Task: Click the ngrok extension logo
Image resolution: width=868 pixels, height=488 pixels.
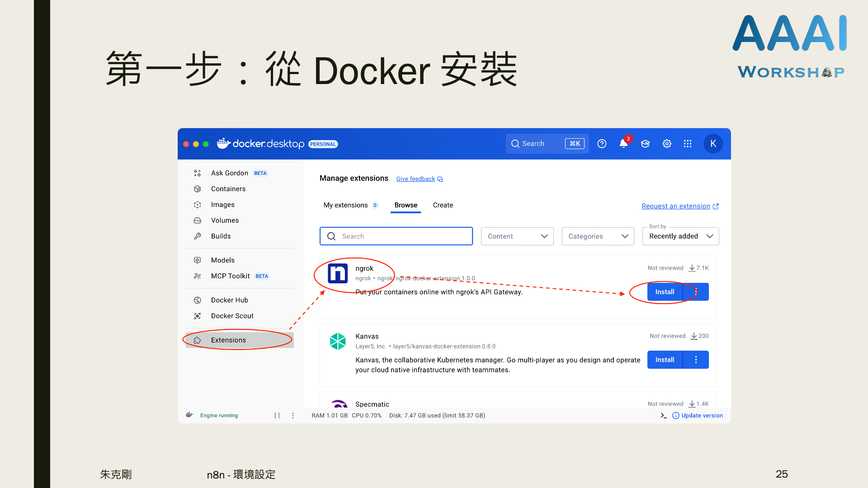Action: 338,273
